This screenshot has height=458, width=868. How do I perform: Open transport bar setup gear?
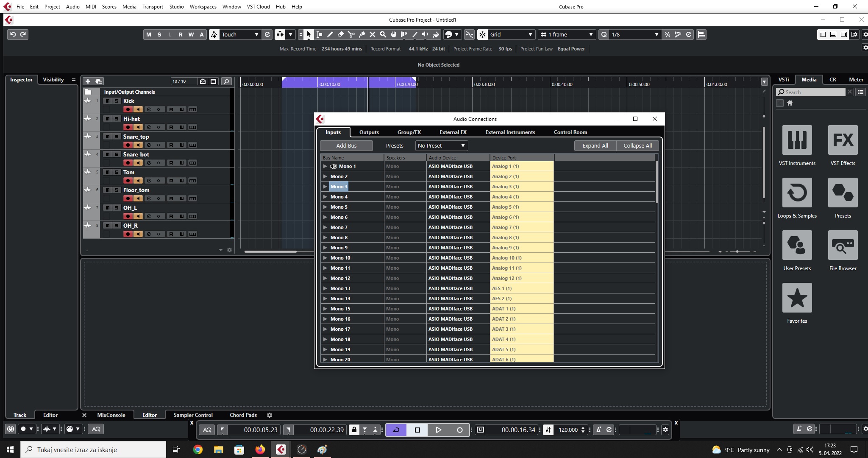[x=665, y=430]
